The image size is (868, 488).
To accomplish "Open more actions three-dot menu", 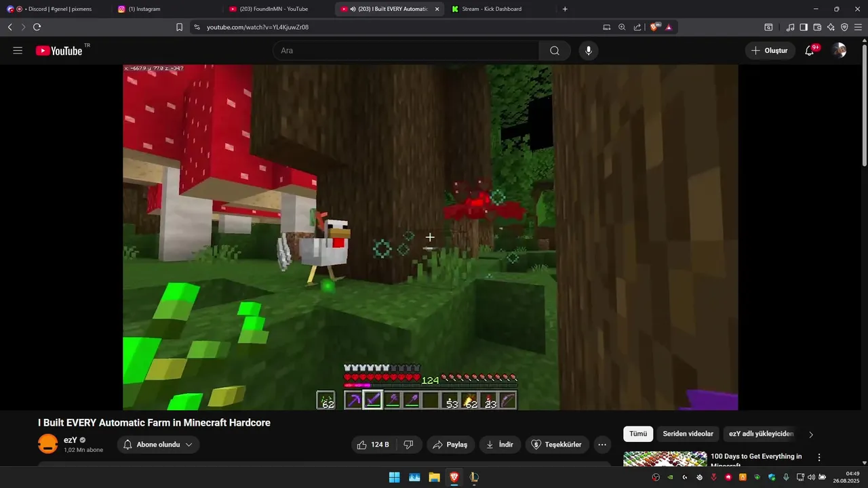I will (602, 445).
